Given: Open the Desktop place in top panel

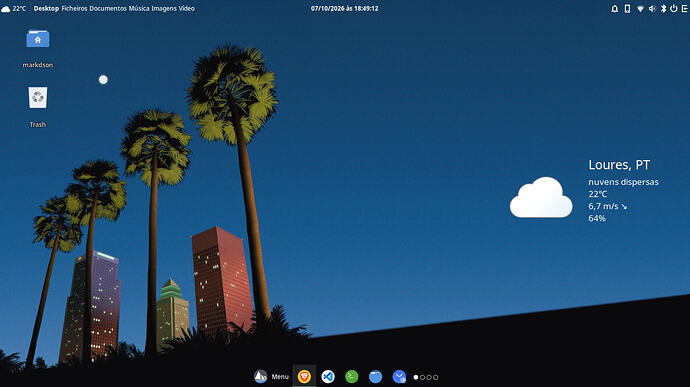Looking at the screenshot, I should pos(46,8).
